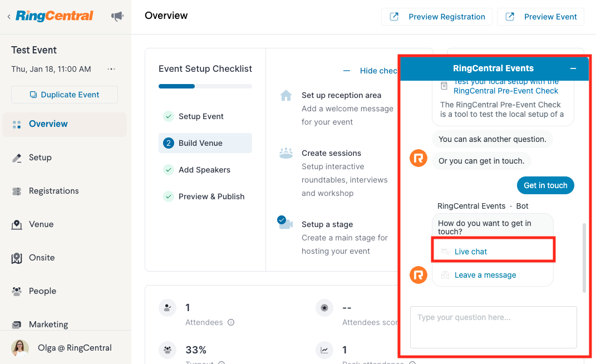This screenshot has height=364, width=596.
Task: Click the Test Event title
Action: (x=34, y=50)
